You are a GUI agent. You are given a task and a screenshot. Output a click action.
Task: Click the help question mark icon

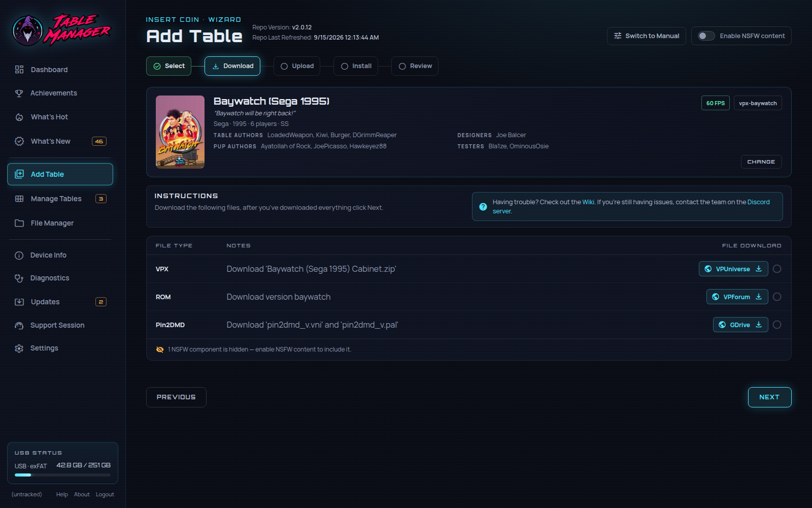[x=483, y=207]
